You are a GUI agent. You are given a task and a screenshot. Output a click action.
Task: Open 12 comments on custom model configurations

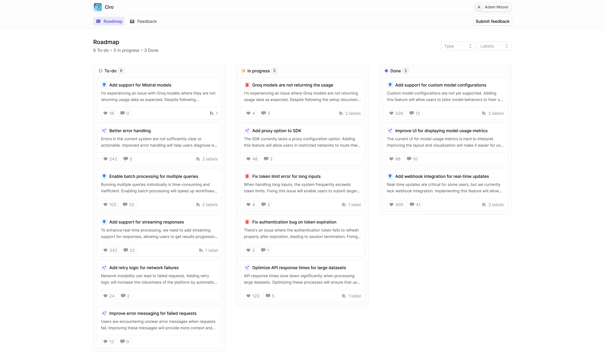tap(414, 113)
